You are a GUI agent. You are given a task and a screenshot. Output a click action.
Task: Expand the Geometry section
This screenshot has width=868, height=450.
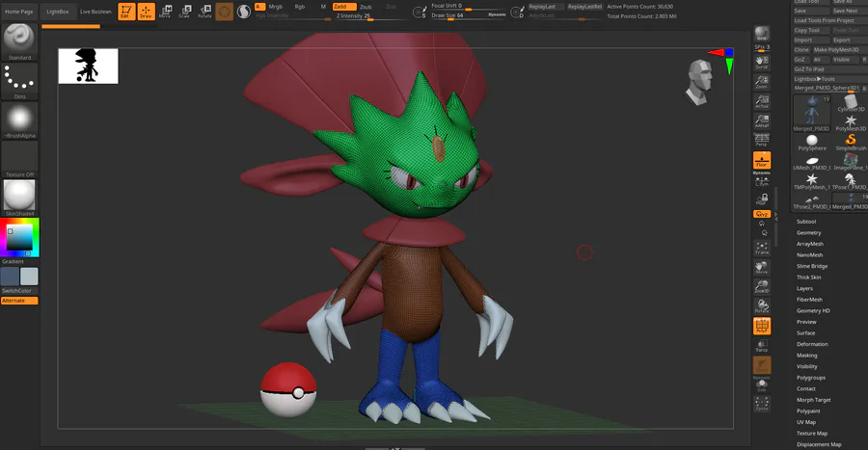[x=809, y=233]
